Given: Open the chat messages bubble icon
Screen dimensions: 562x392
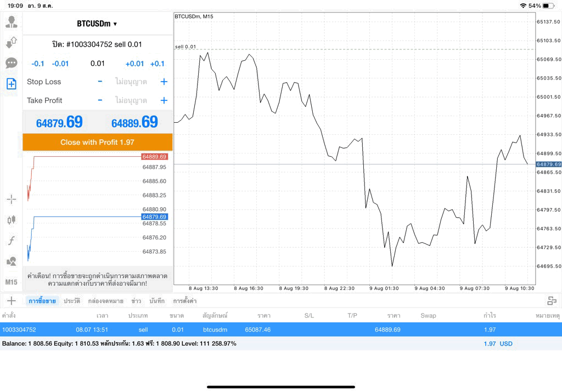Looking at the screenshot, I should [11, 63].
